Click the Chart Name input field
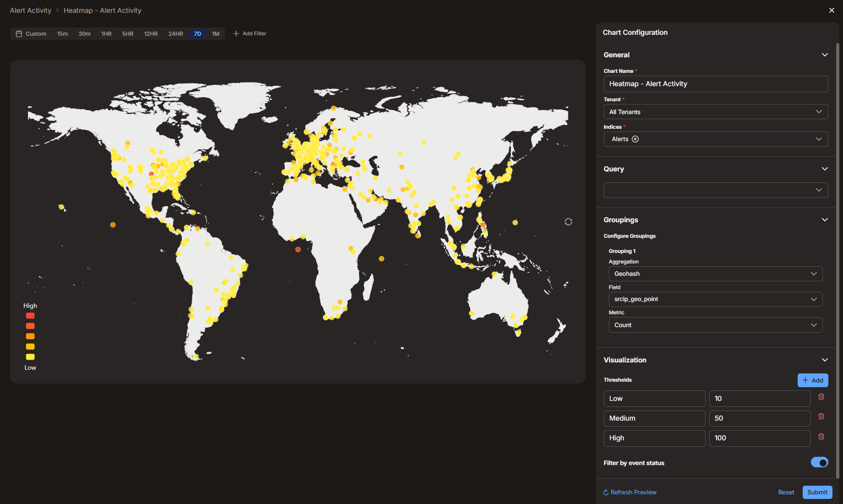843x504 pixels. (716, 84)
